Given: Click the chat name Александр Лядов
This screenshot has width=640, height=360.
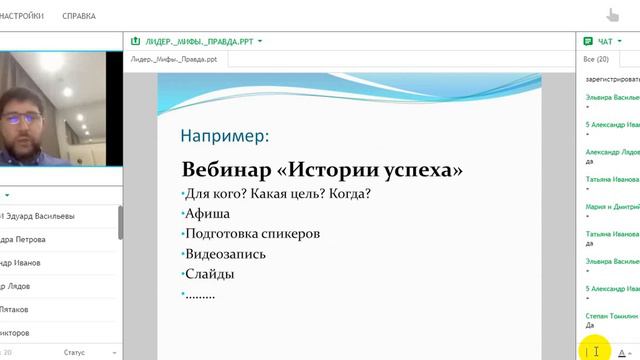Looking at the screenshot, I should pos(613,152).
